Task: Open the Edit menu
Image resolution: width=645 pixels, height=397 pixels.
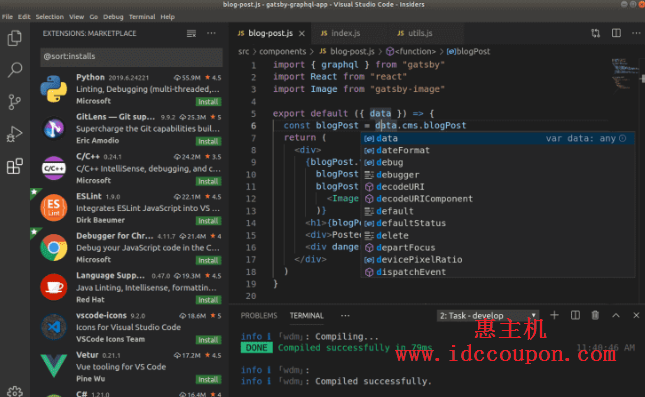Action: pos(24,17)
